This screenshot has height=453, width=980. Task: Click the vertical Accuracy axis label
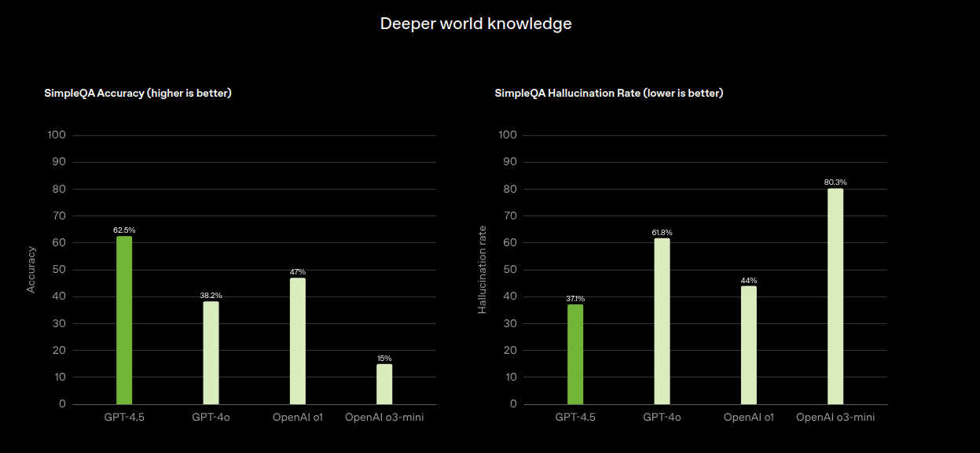click(31, 270)
